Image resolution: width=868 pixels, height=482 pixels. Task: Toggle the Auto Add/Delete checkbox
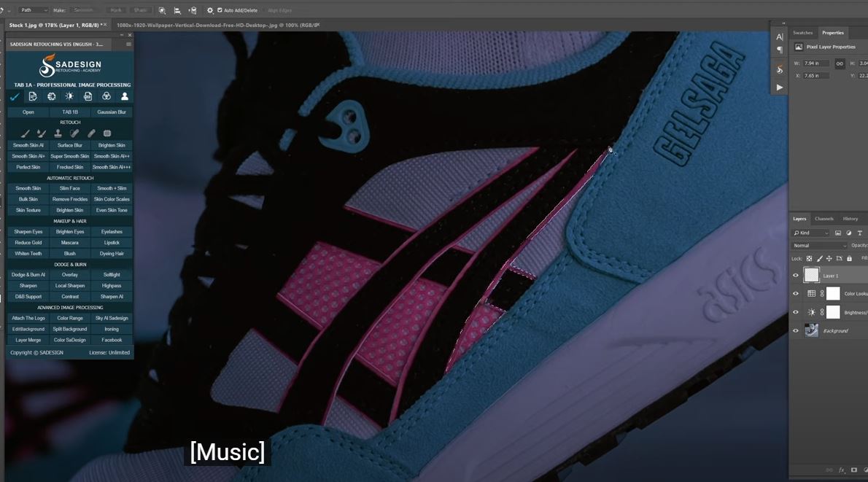pos(220,10)
